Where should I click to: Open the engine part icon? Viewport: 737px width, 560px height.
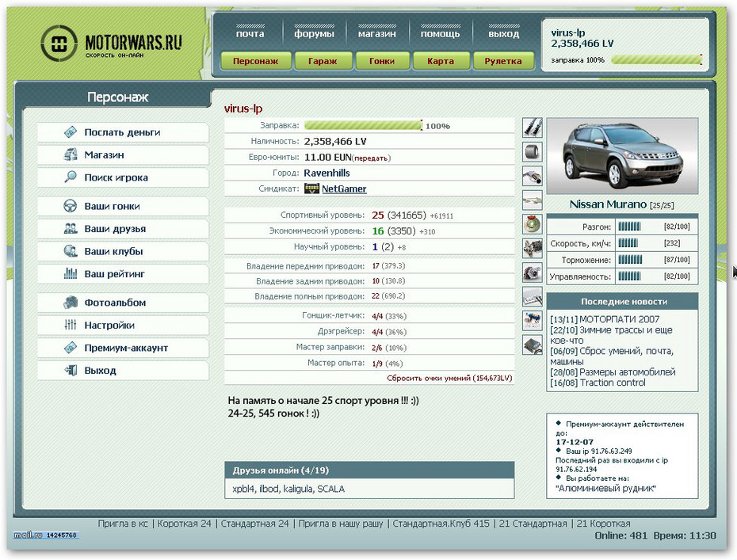pos(533,248)
